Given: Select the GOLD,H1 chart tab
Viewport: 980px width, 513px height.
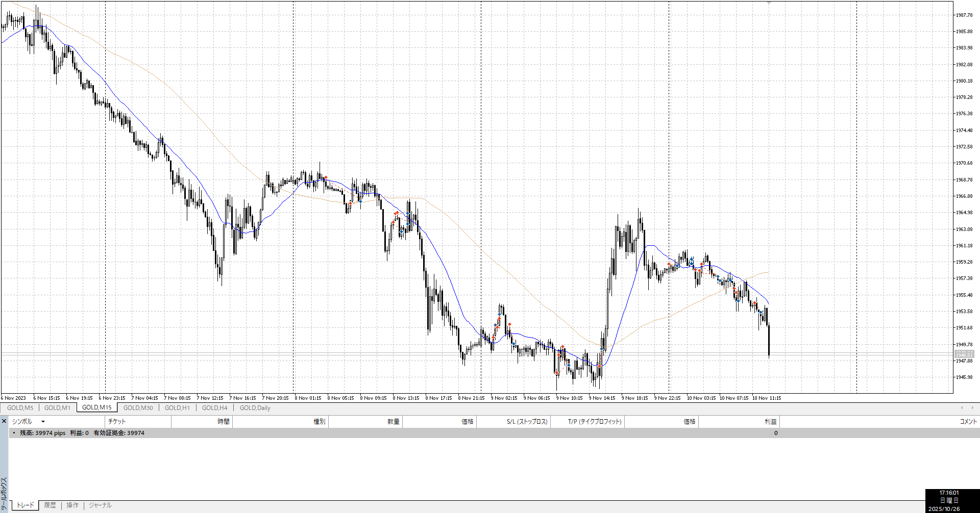Looking at the screenshot, I should 177,407.
